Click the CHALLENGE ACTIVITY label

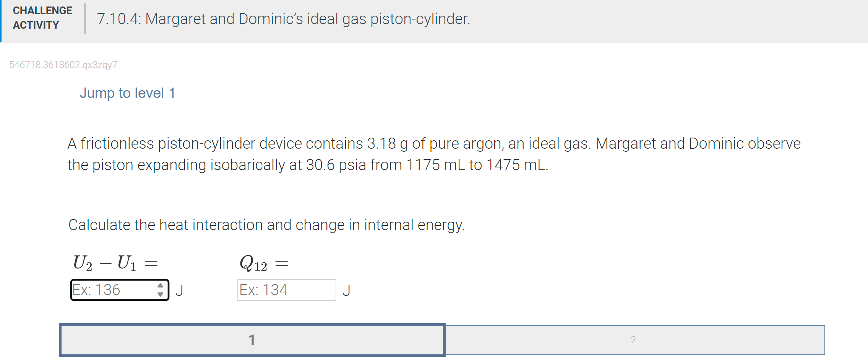click(x=41, y=18)
